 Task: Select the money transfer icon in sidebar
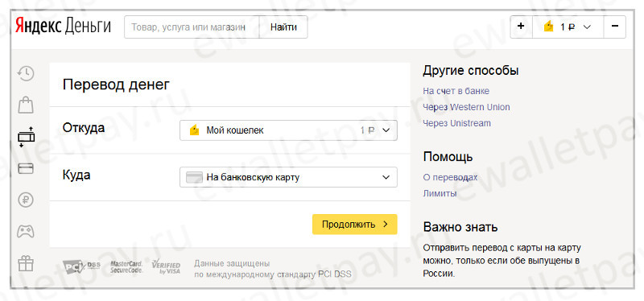26,137
